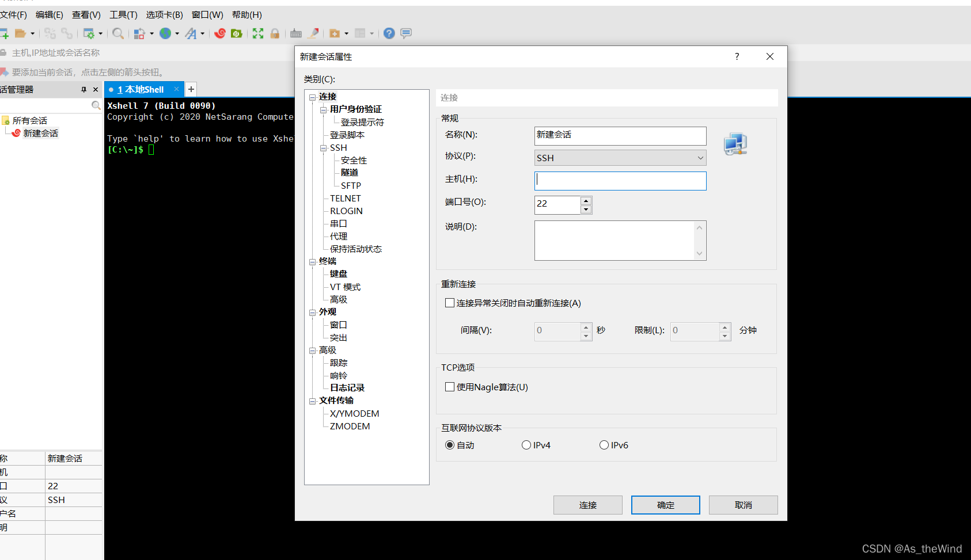Click the 主机(H) host input field
Image resolution: width=971 pixels, height=560 pixels.
point(620,181)
